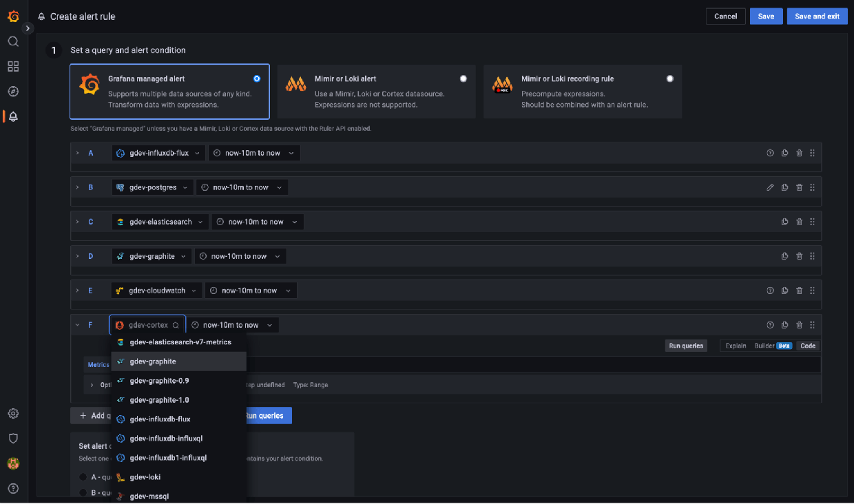
Task: Open the time range dropdown for query A
Action: coord(254,152)
